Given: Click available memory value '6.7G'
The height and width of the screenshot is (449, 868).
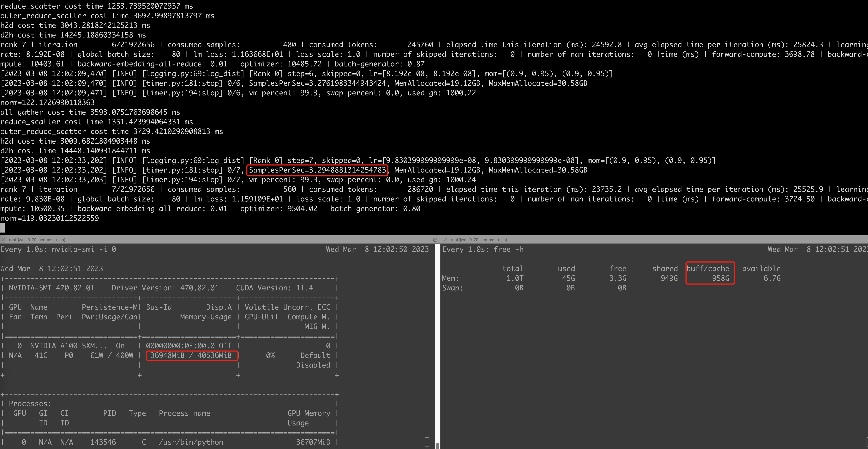Looking at the screenshot, I should click(x=772, y=279).
